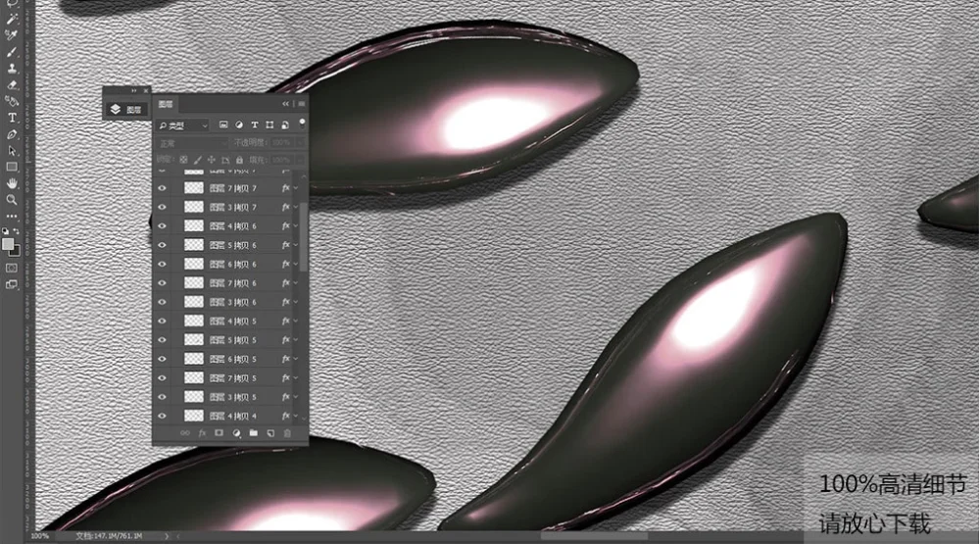The width and height of the screenshot is (980, 544).
Task: Delete layer trash icon
Action: point(287,432)
